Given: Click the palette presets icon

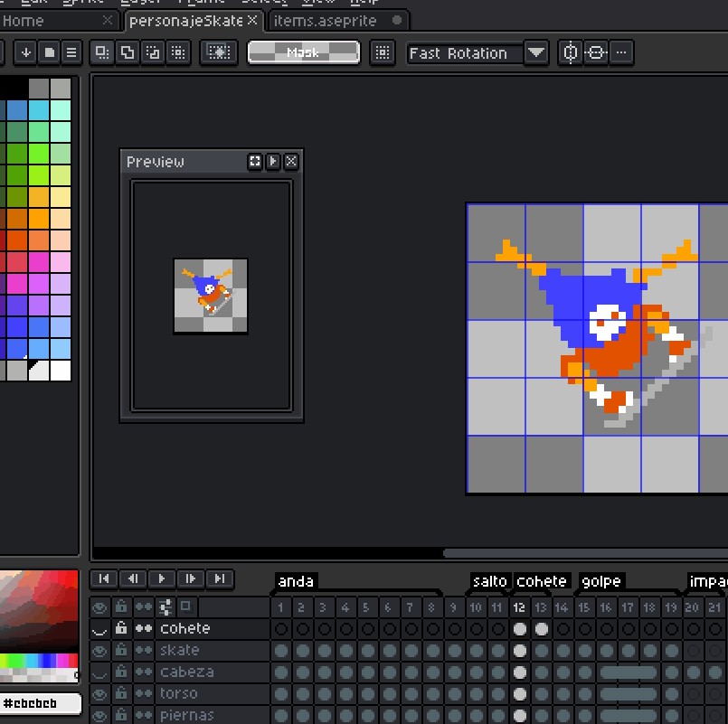Looking at the screenshot, I should pyautogui.click(x=49, y=52).
